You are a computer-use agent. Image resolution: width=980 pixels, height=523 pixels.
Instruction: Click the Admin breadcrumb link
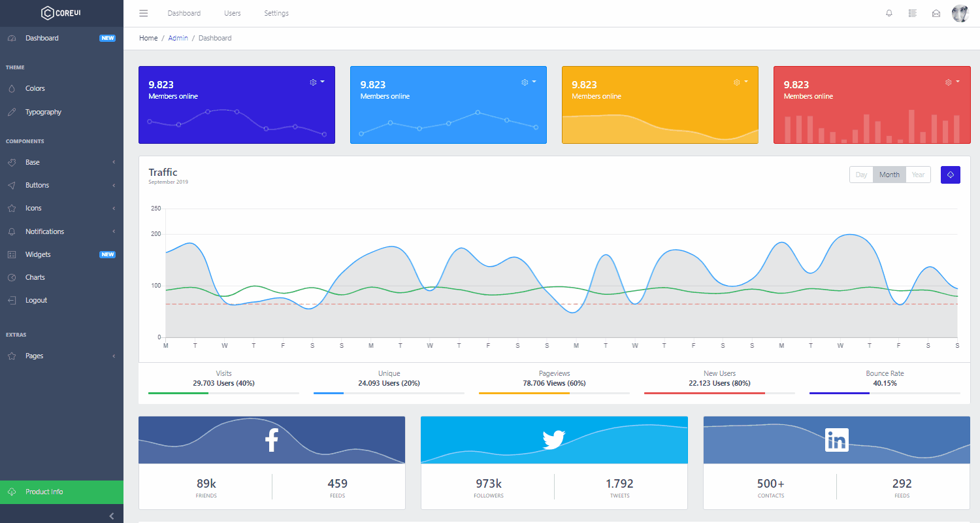178,38
